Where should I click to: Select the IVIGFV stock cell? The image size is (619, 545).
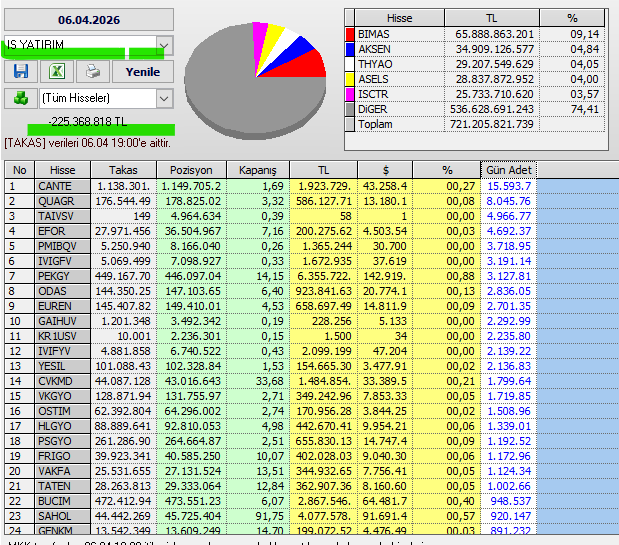tap(62, 261)
